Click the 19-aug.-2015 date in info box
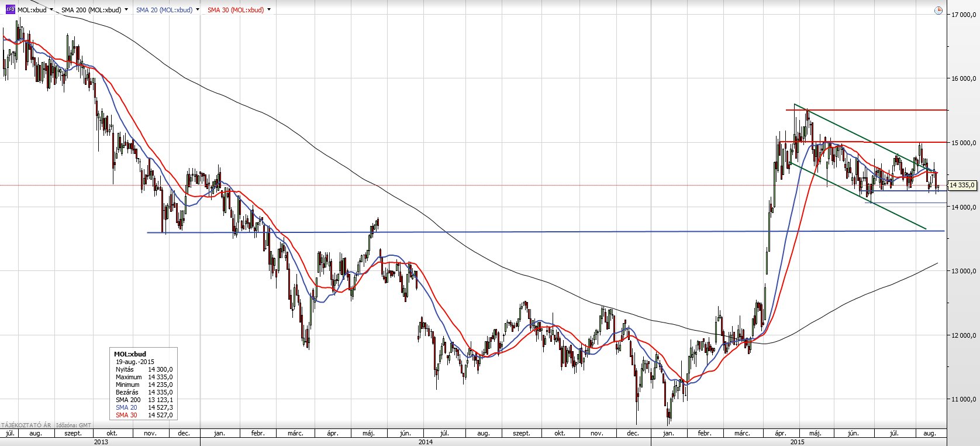Viewport: 980px width, 446px height. click(135, 362)
